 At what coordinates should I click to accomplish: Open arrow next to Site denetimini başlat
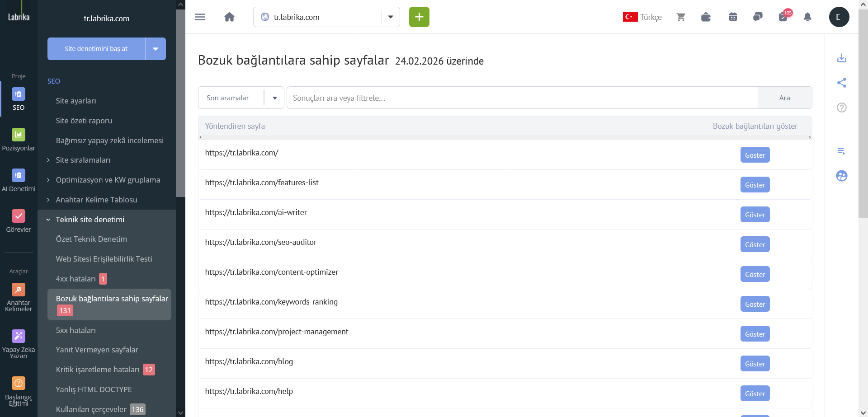point(156,49)
